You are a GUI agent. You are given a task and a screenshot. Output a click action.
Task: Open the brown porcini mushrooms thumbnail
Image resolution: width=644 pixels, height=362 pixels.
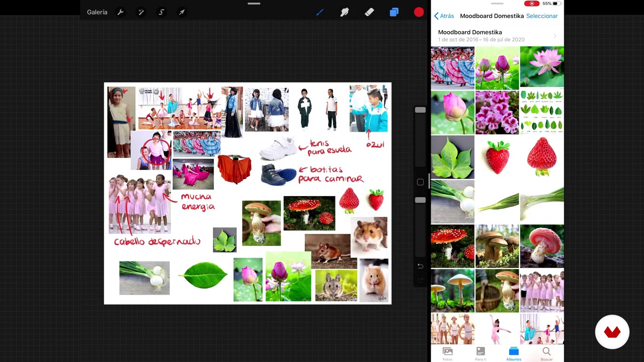tap(497, 246)
